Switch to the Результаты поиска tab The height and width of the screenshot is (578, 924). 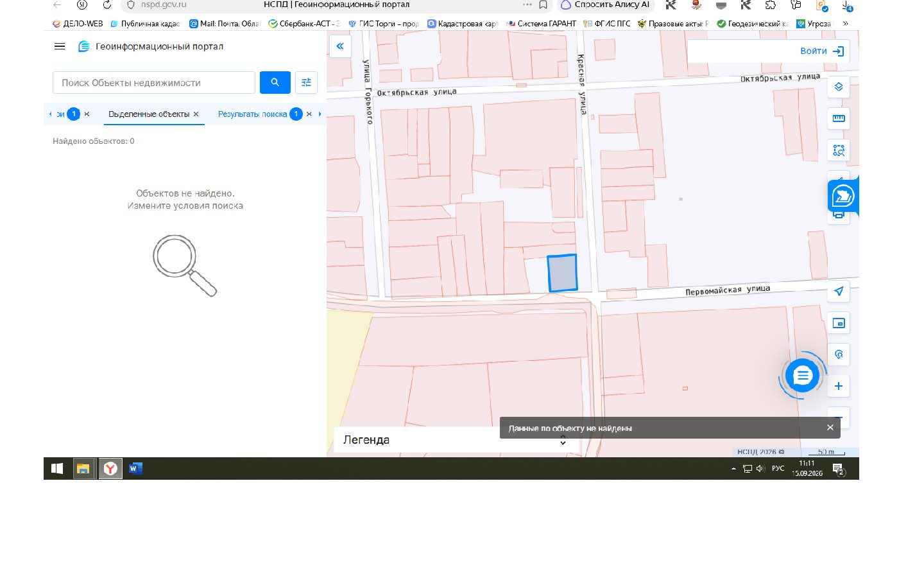pos(252,114)
